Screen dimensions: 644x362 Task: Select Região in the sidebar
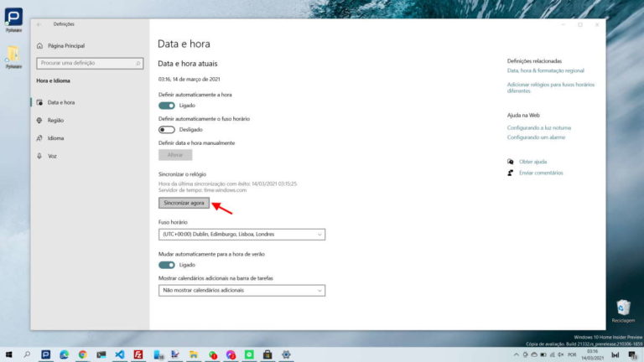pos(55,120)
